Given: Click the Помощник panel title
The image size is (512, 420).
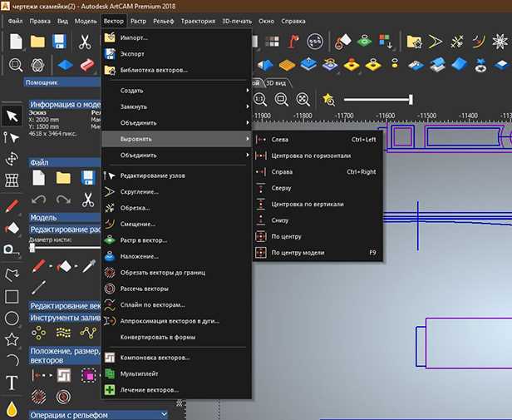Looking at the screenshot, I should 42,82.
